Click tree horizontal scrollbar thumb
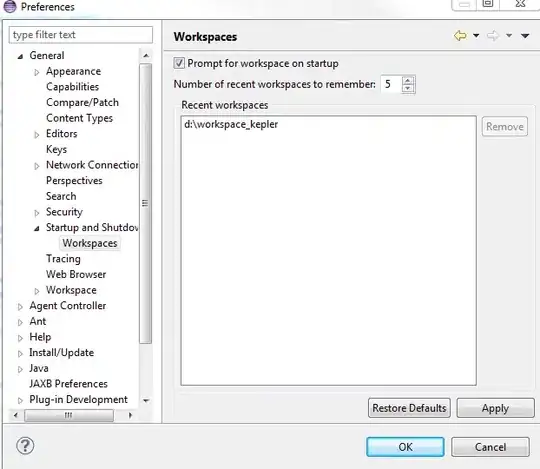This screenshot has width=540, height=469. point(69,415)
